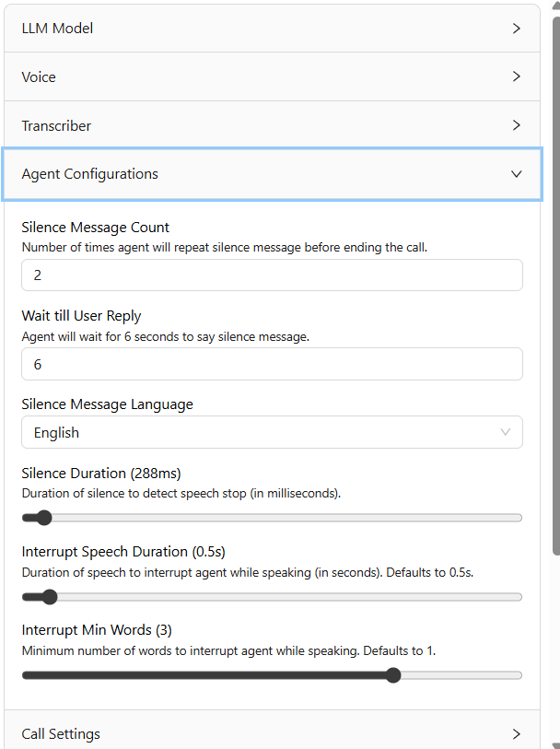Image resolution: width=560 pixels, height=749 pixels.
Task: Click the Interrupt Min Words slider thumb
Action: point(393,675)
